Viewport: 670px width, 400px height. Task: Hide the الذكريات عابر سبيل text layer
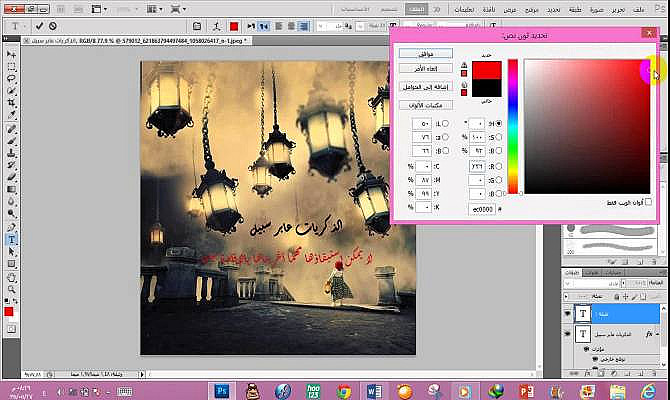568,334
